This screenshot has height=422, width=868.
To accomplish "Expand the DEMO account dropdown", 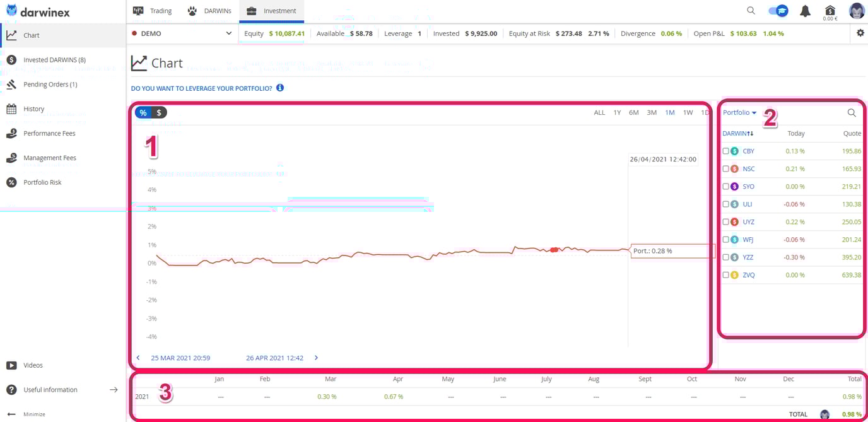I will point(228,33).
